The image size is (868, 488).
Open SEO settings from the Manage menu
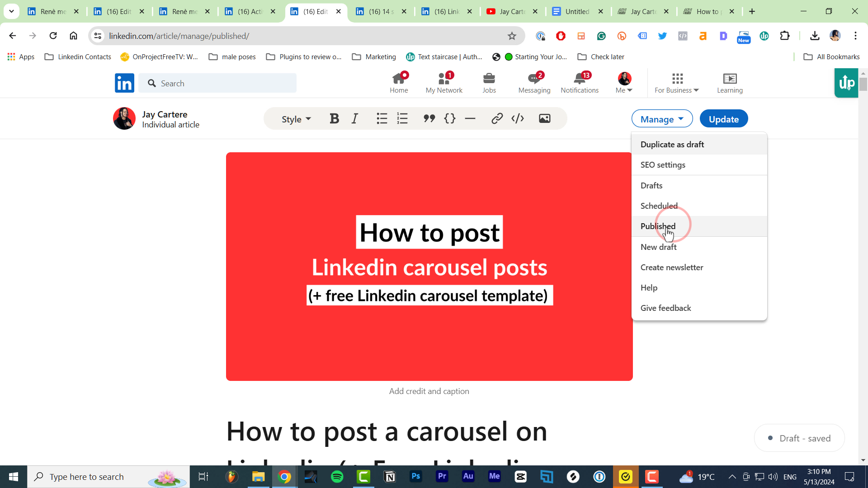[663, 164]
